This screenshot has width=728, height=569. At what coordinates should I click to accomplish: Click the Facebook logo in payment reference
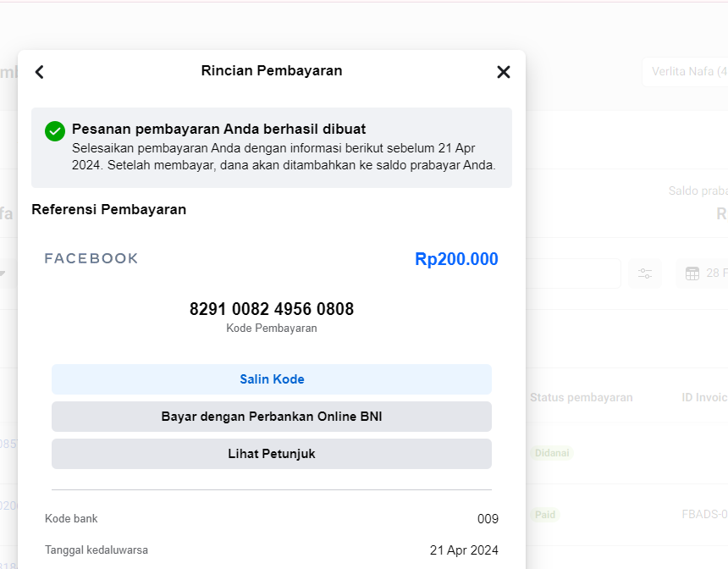(x=91, y=258)
